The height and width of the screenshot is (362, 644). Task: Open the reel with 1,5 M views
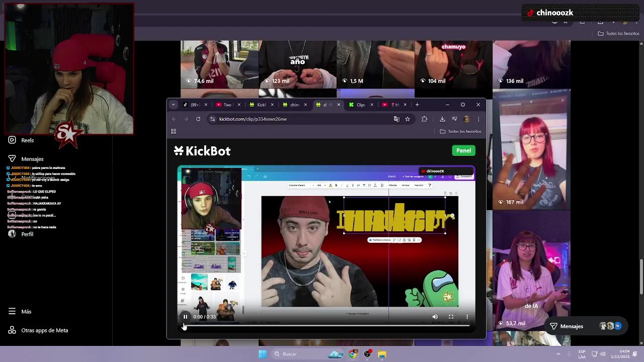tap(375, 64)
